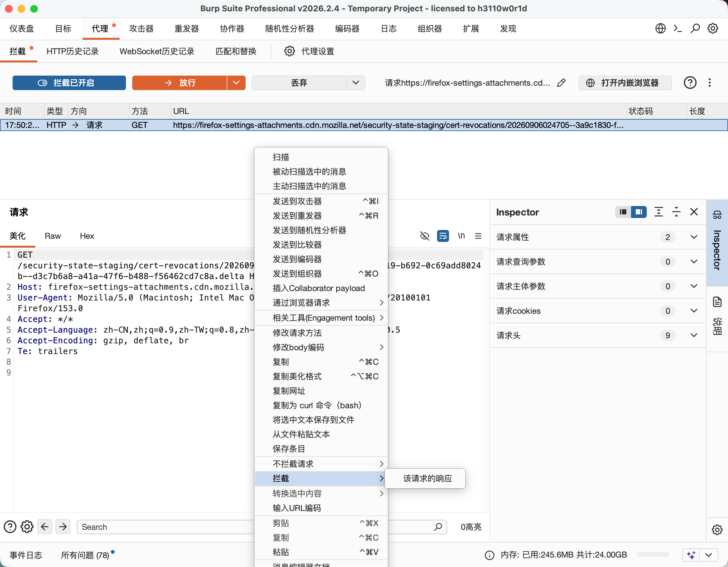The image size is (728, 567).
Task: Open the terminal console icon in top bar
Action: pyautogui.click(x=678, y=28)
